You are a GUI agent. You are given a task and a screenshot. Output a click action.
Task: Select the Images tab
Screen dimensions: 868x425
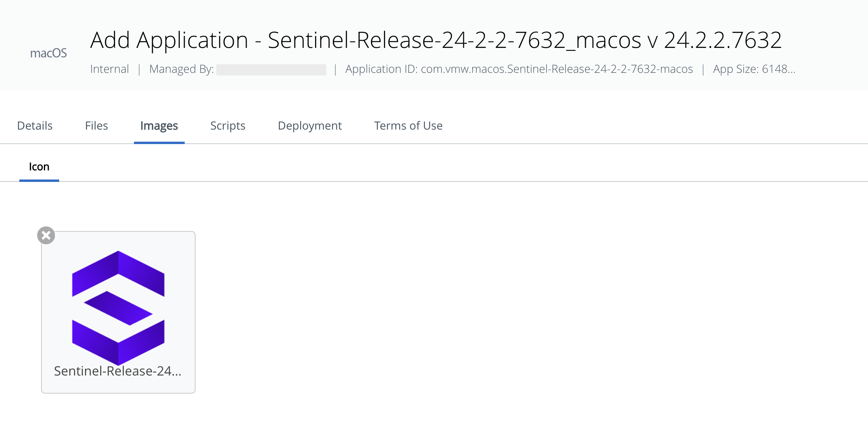point(159,126)
